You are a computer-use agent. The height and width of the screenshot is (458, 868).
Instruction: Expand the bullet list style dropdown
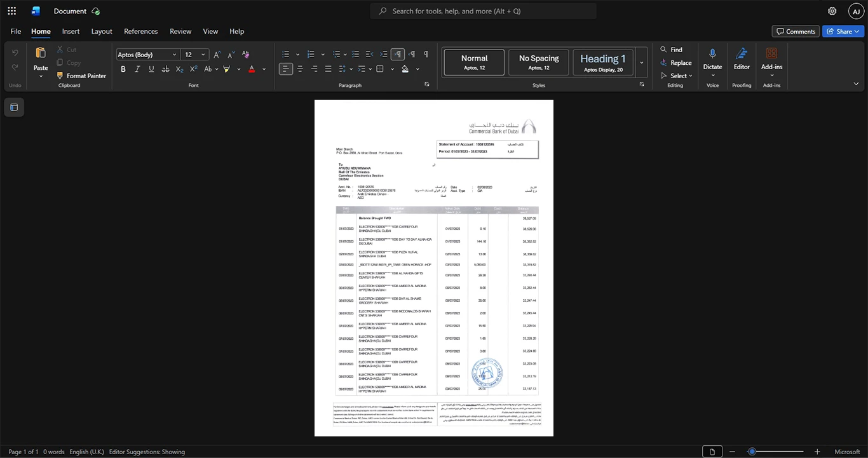(x=299, y=55)
